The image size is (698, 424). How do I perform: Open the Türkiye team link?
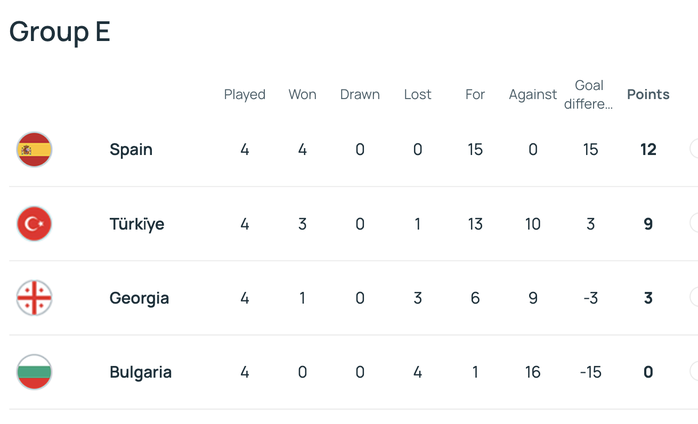pos(137,224)
